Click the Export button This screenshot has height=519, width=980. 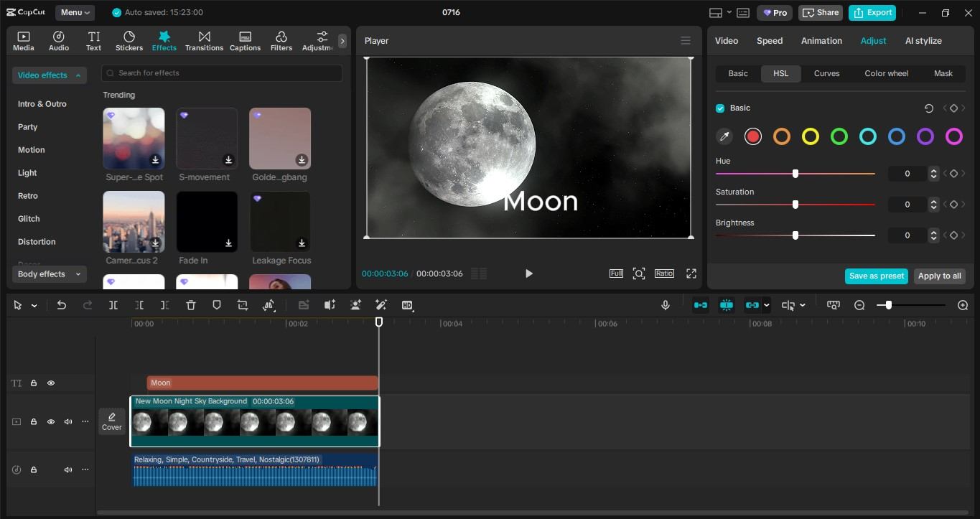(873, 12)
